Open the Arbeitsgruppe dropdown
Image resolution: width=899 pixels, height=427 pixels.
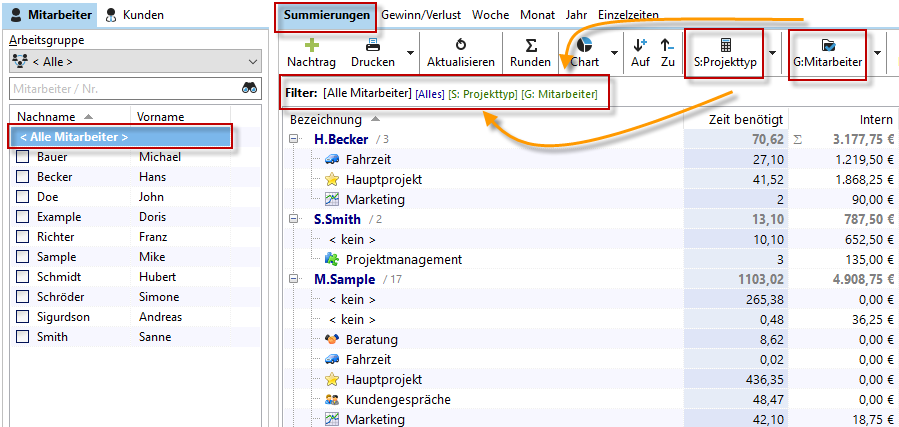tap(135, 62)
